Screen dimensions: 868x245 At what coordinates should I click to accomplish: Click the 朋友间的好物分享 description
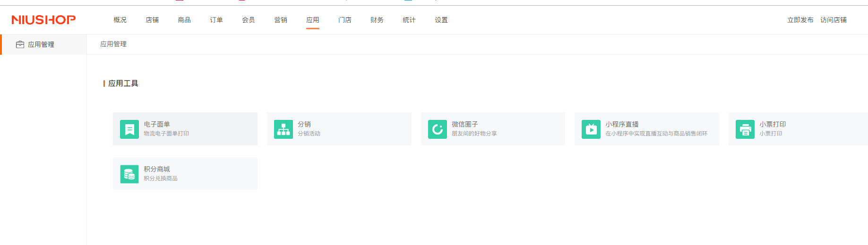pyautogui.click(x=474, y=134)
